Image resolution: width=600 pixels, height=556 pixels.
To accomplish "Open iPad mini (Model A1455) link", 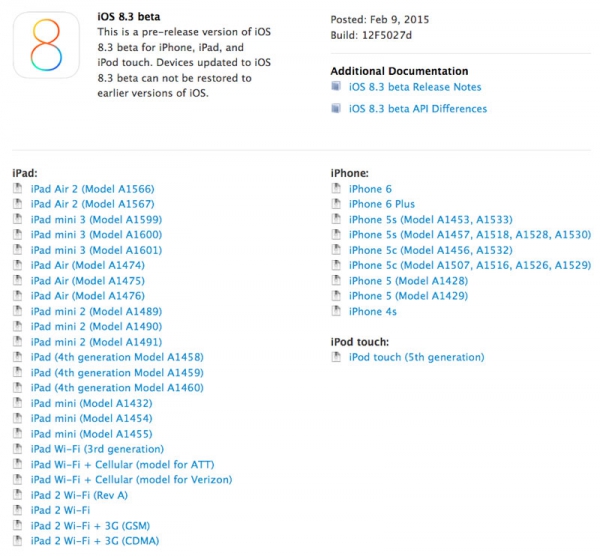I will pyautogui.click(x=91, y=434).
